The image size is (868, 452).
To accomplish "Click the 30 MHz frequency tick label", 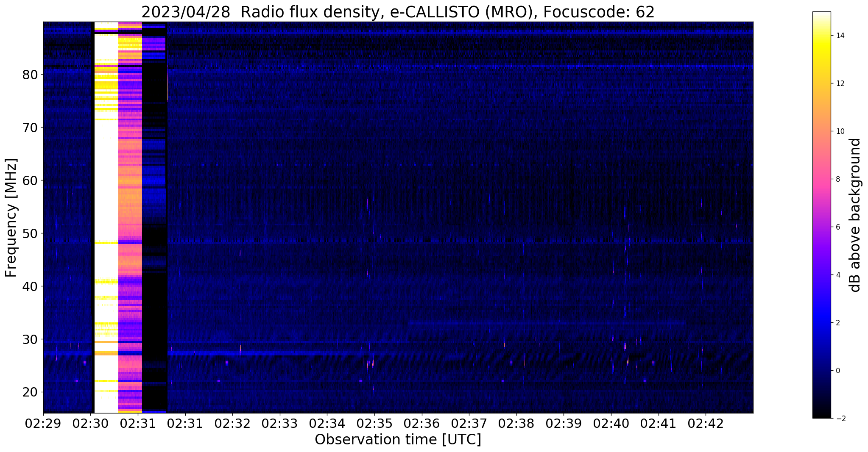I will (x=30, y=339).
